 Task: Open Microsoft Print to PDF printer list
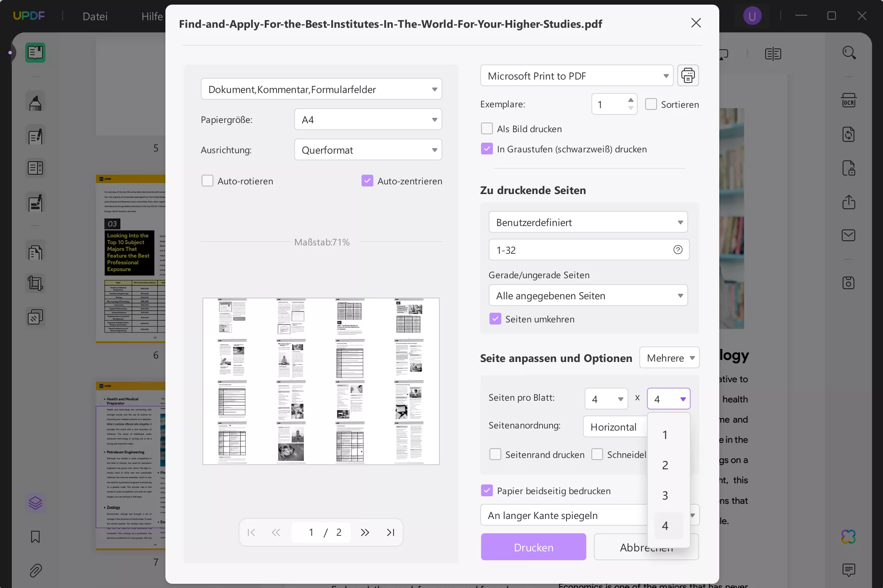577,76
